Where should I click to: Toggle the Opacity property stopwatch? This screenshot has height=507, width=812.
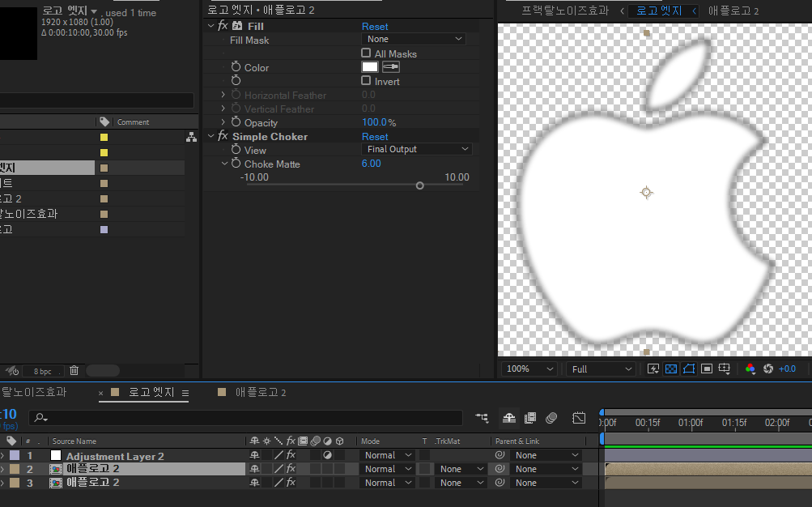(x=236, y=121)
